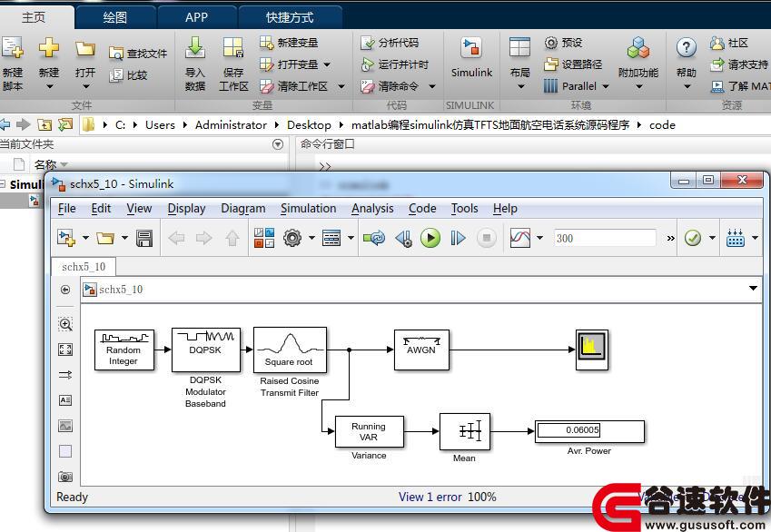Click the Import Data (导入数据) icon
This screenshot has height=532, width=771.
pyautogui.click(x=195, y=48)
